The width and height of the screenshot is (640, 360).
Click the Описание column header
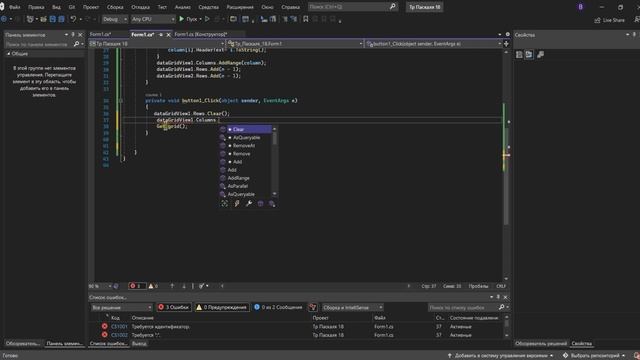pos(142,318)
